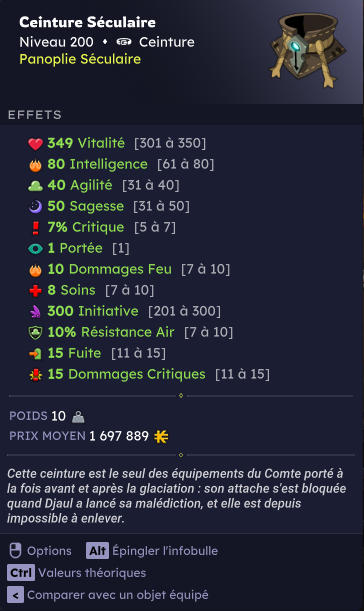
Task: Click the red heart Vitalité icon
Action: [x=35, y=144]
